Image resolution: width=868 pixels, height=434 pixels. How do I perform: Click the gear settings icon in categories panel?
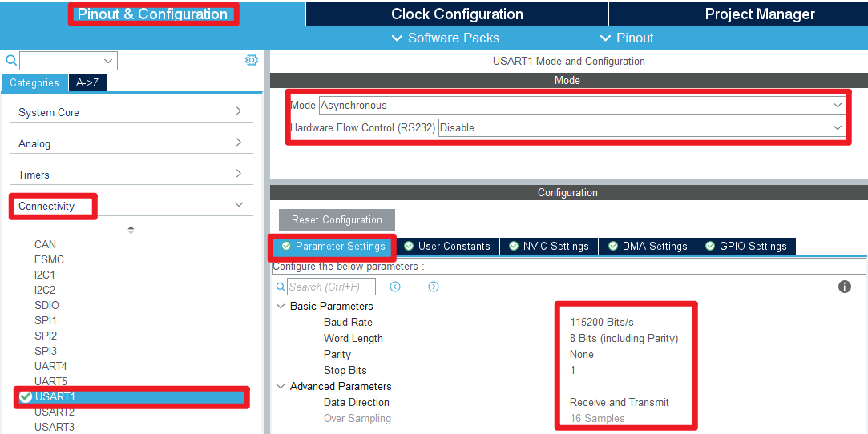[252, 60]
